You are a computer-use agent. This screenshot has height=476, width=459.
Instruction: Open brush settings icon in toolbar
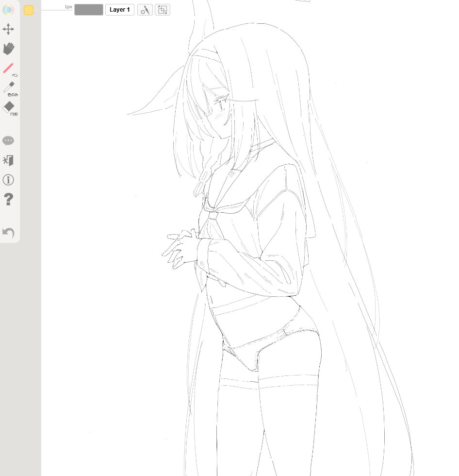click(x=145, y=10)
